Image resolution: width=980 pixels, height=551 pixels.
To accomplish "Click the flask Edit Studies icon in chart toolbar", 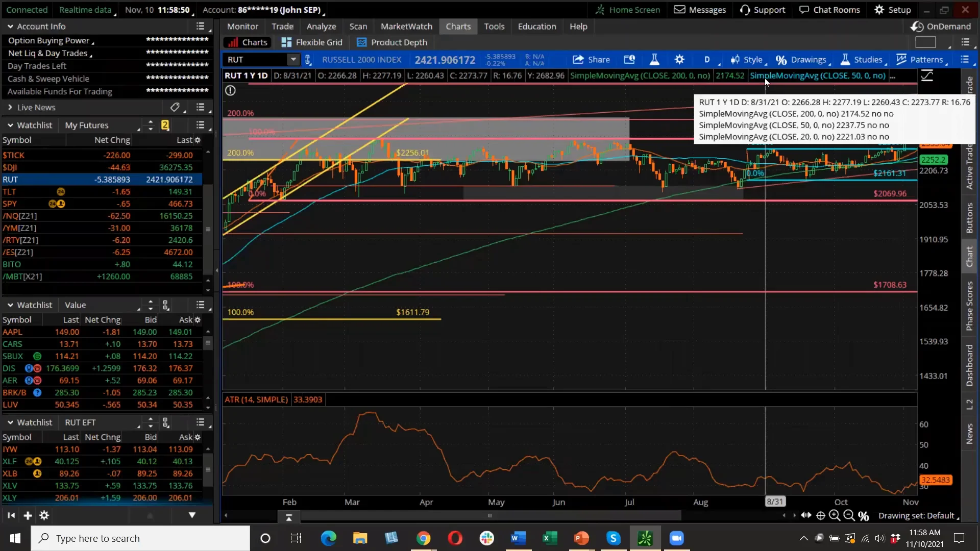I will coord(654,60).
